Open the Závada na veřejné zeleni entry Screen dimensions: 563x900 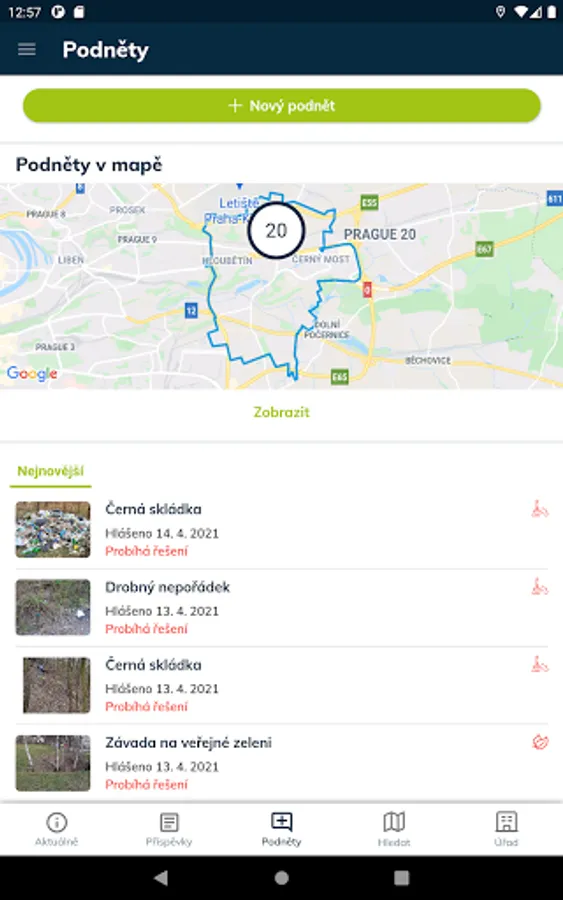click(281, 763)
